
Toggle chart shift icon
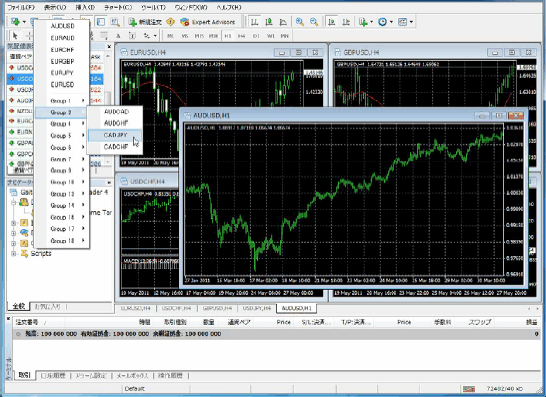tap(346, 22)
